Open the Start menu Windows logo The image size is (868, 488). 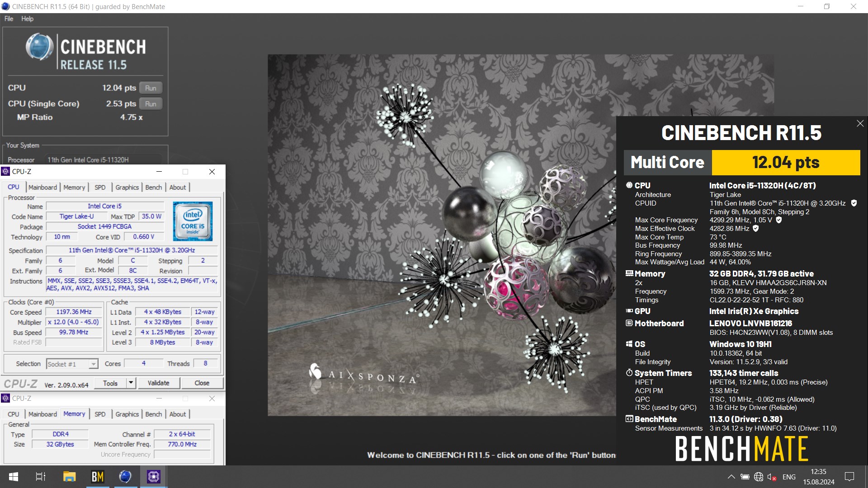click(14, 477)
